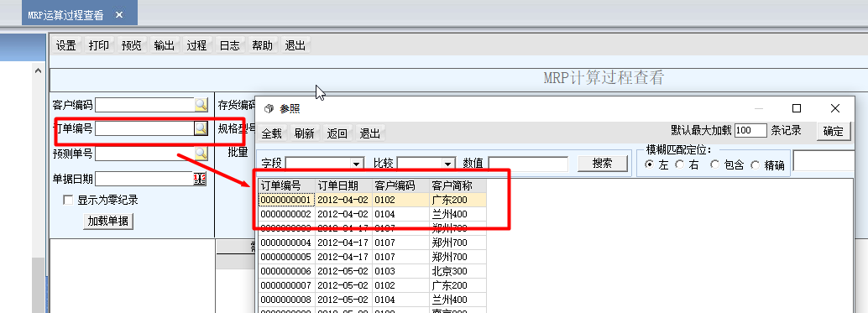Select order row 0000000001

373,200
